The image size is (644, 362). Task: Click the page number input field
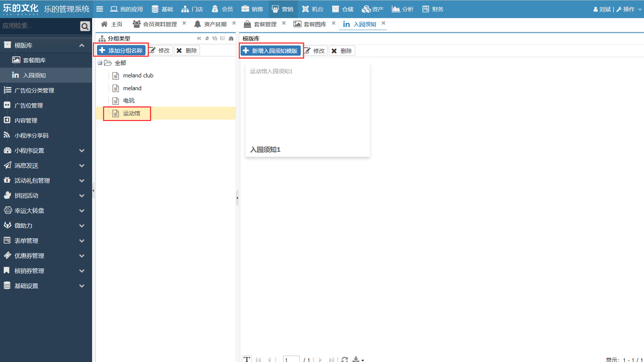291,359
